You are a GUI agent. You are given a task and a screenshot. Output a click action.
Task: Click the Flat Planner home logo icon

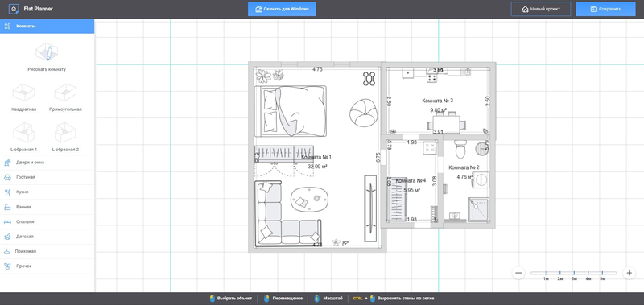(14, 9)
